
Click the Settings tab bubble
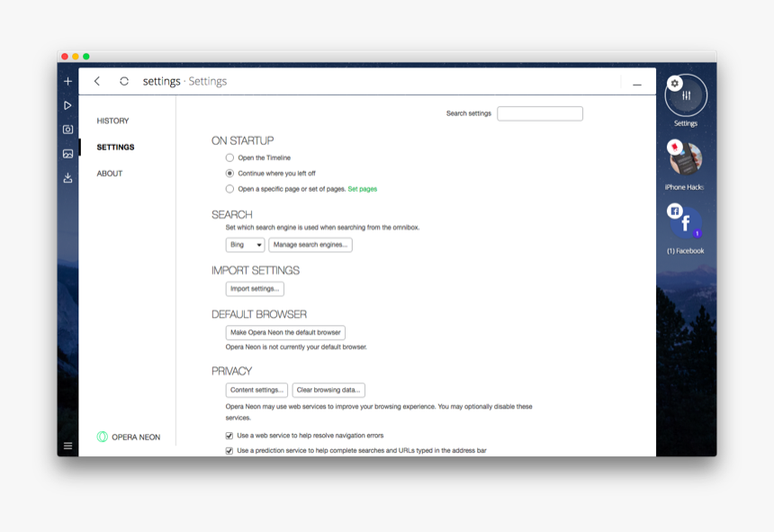click(686, 95)
